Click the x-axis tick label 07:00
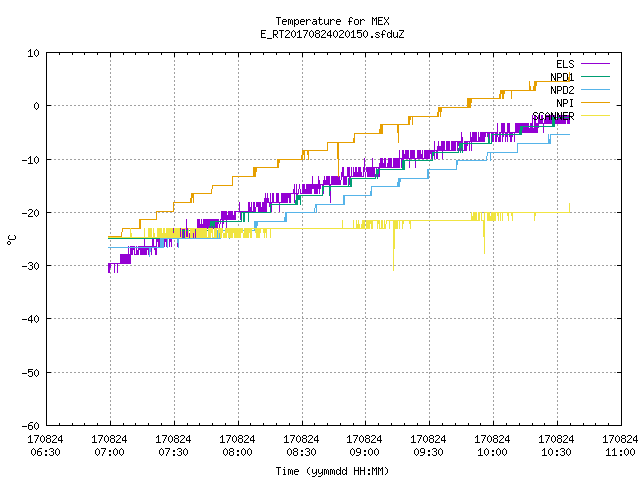This screenshot has height=480, width=640. [x=109, y=452]
